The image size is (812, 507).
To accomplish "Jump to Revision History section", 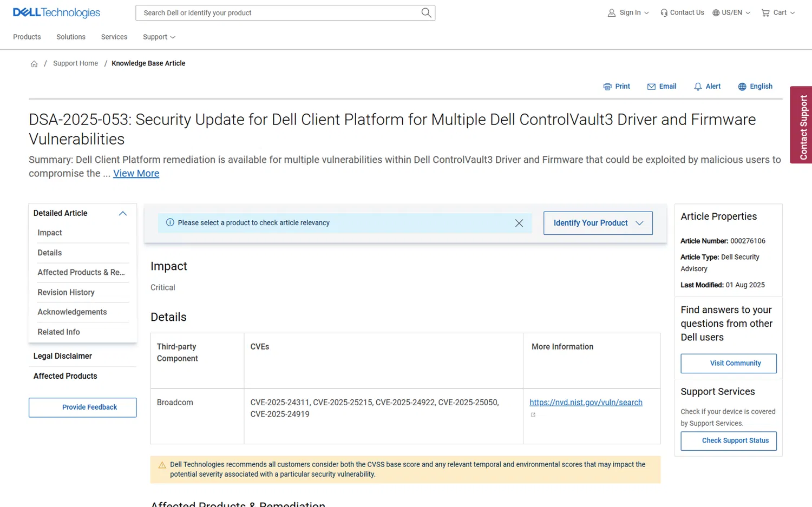I will [66, 292].
